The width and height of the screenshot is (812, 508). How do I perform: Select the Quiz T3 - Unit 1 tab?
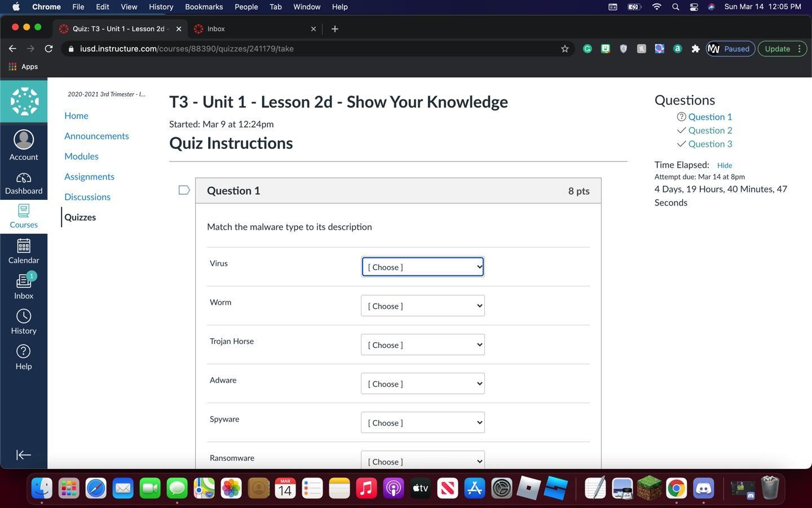[121, 29]
